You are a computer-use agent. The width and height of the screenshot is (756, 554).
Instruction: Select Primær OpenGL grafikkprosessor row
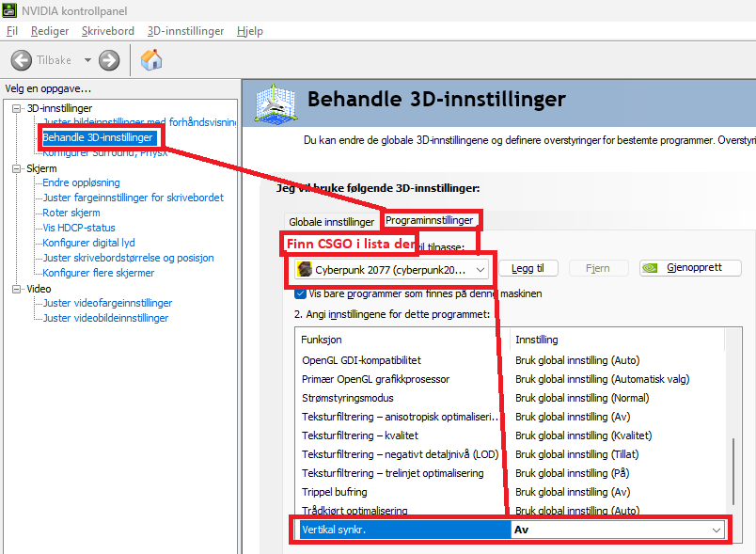[x=510, y=379]
